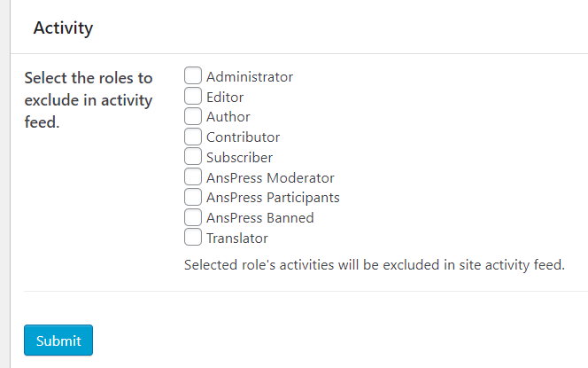Click the Activity section heading

coord(63,28)
